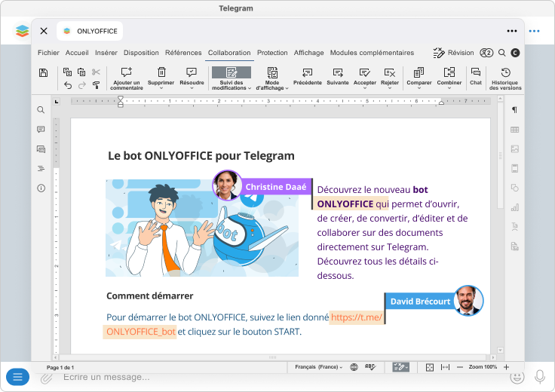This screenshot has width=555, height=392.
Task: Click the Save icon in the toolbar
Action: 43,72
